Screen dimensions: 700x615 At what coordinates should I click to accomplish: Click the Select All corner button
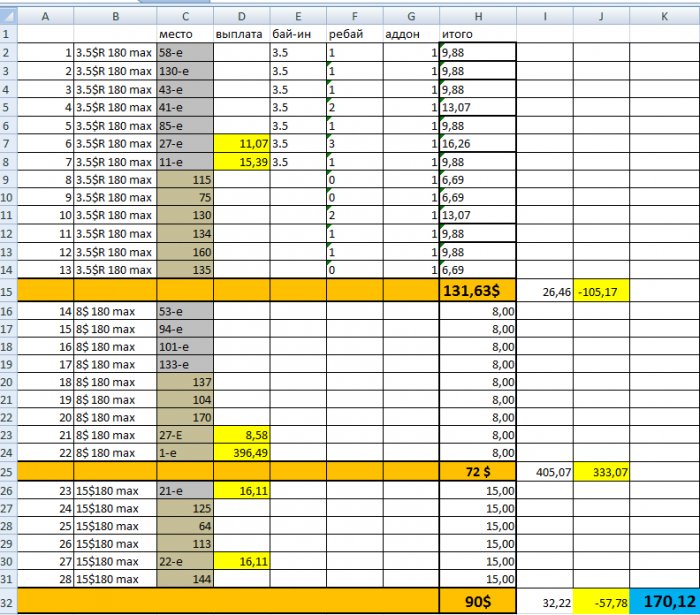point(8,16)
